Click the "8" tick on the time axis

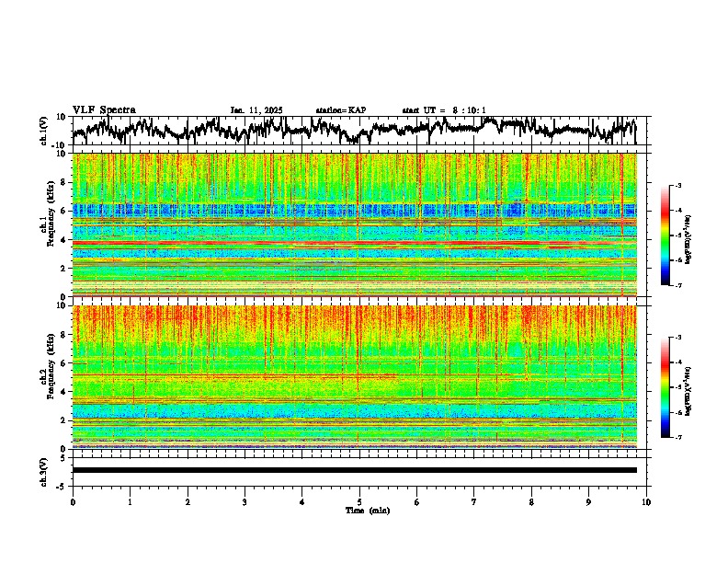coord(531,502)
